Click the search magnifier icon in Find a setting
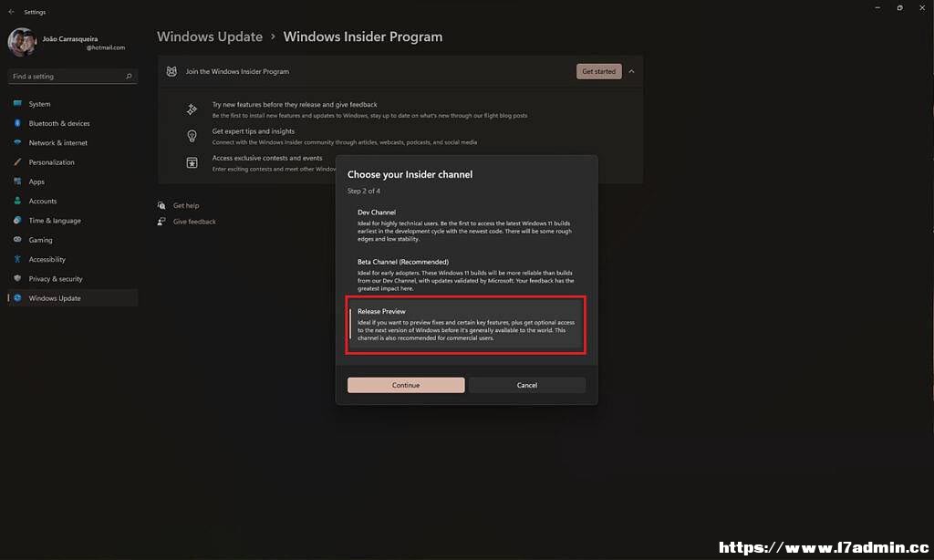The height and width of the screenshot is (560, 934). point(129,77)
